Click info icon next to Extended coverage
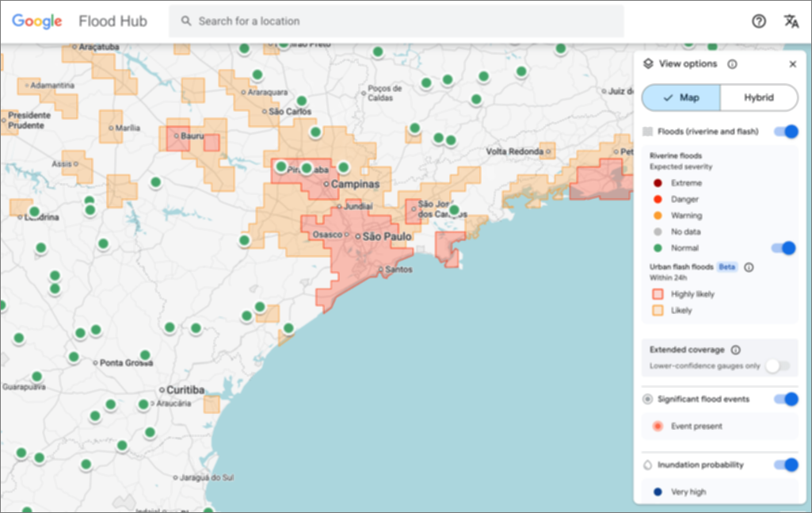This screenshot has width=812, height=513. (x=735, y=350)
